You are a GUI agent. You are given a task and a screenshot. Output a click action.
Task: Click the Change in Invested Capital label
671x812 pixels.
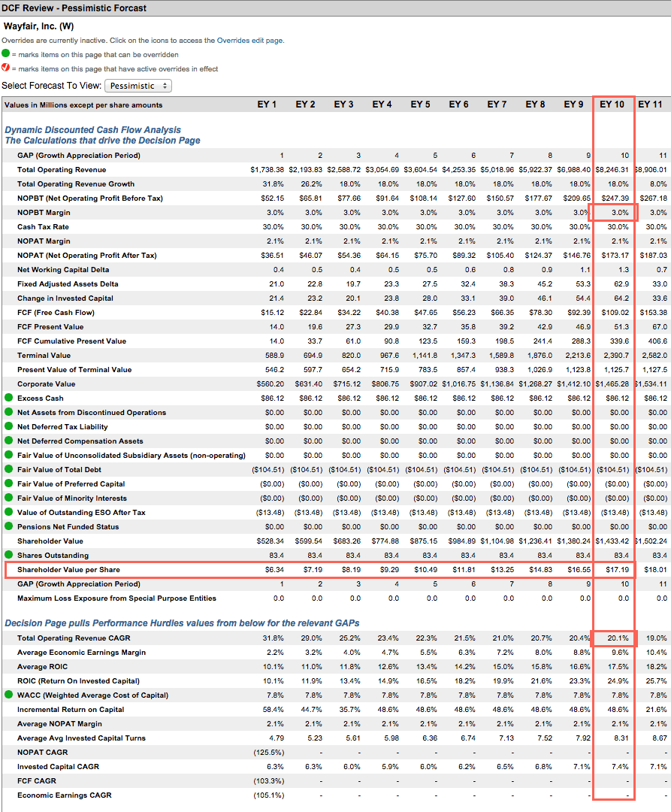[x=65, y=298]
